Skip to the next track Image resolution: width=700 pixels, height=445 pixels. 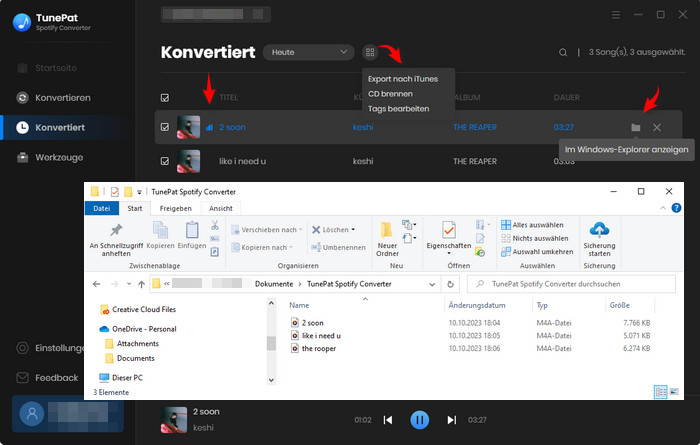click(x=452, y=420)
